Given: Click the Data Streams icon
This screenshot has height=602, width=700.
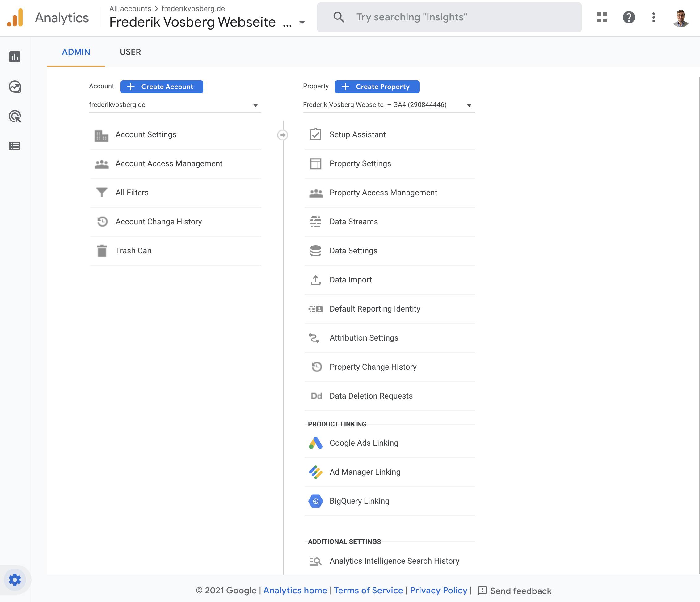Looking at the screenshot, I should click(315, 222).
